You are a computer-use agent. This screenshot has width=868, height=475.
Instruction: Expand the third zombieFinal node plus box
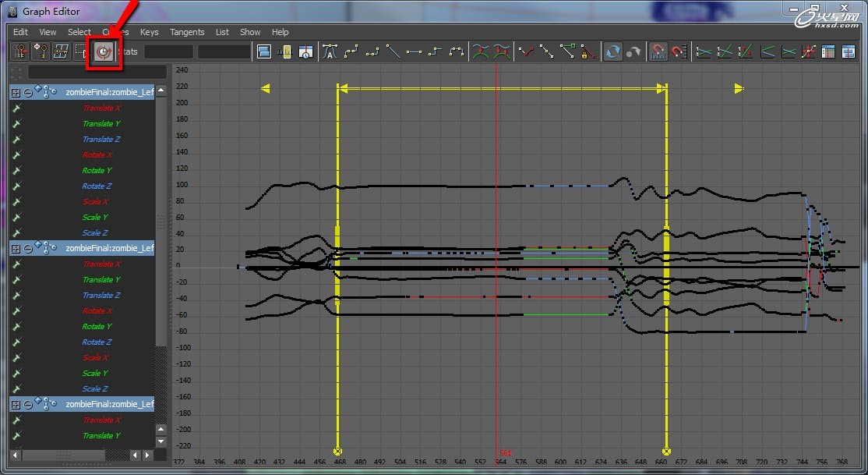(x=16, y=405)
